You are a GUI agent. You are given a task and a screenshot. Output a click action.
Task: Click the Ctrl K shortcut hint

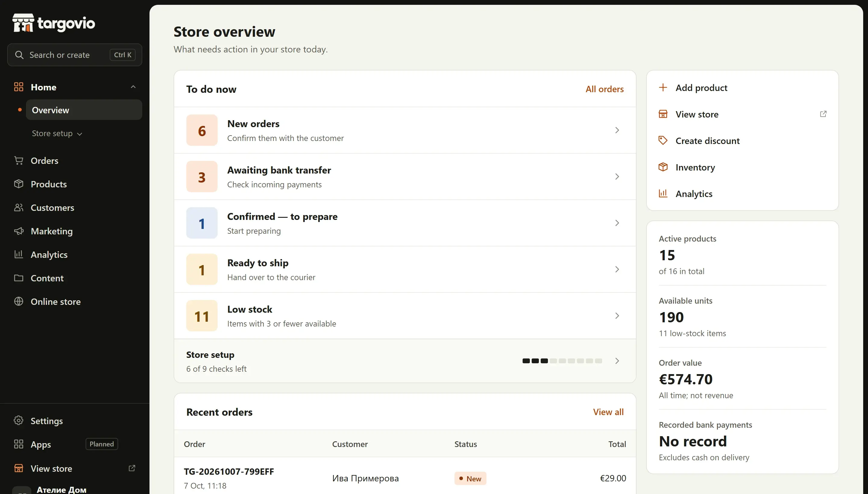123,55
